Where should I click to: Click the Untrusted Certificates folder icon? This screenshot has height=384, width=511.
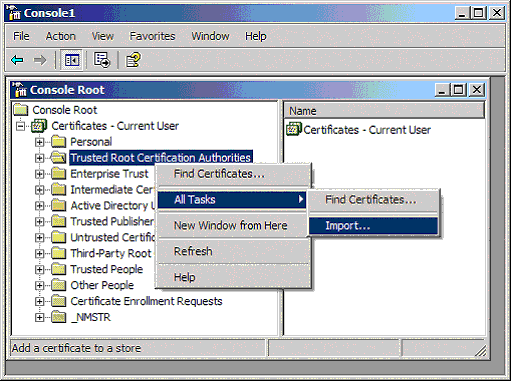[59, 237]
